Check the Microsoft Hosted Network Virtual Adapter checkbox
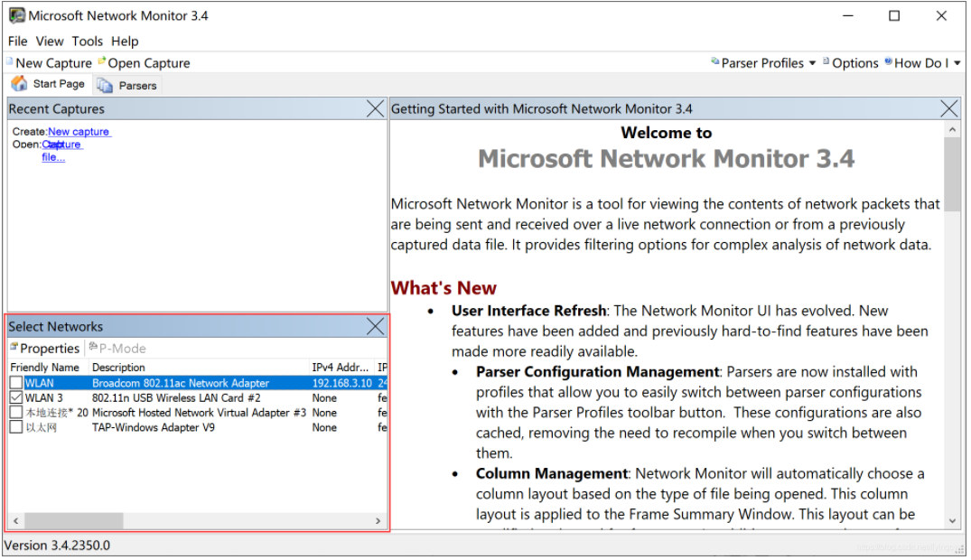 pyautogui.click(x=17, y=413)
